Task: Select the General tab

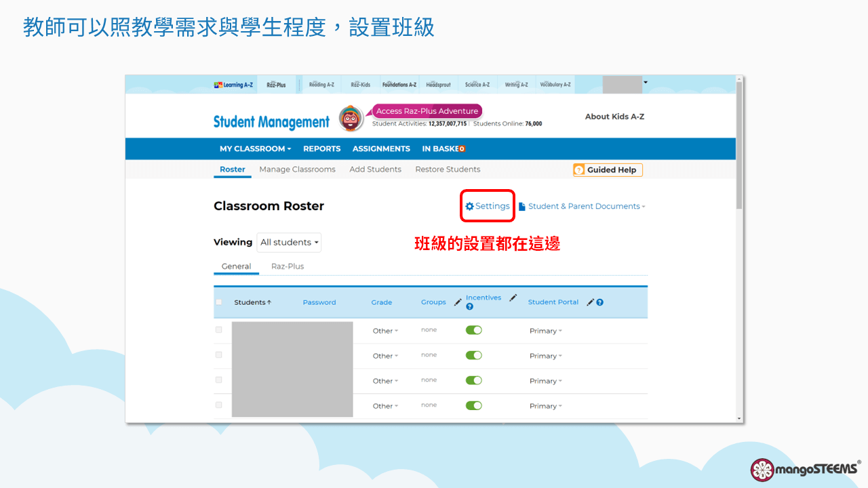Action: point(236,266)
